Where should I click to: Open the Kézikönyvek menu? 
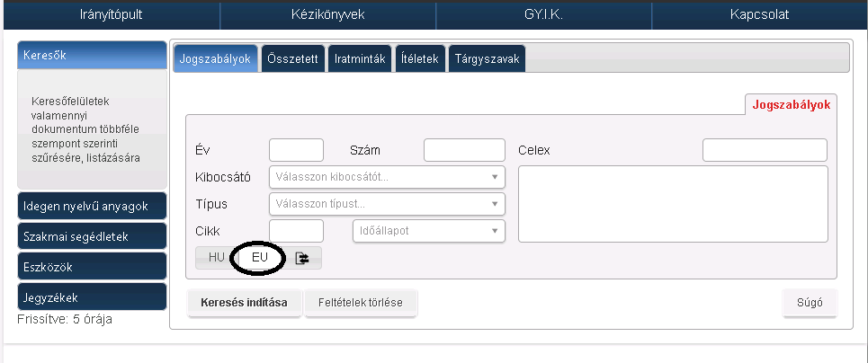click(x=327, y=15)
